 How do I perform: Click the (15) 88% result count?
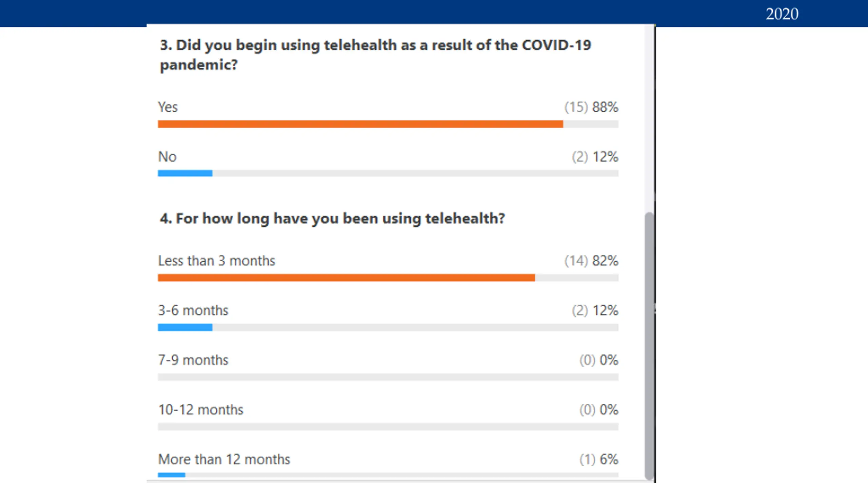(591, 107)
